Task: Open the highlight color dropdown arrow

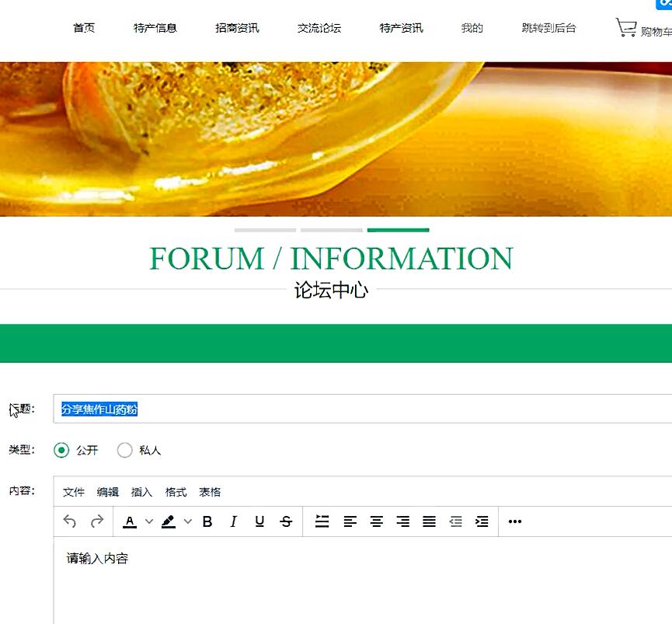Action: (x=186, y=521)
